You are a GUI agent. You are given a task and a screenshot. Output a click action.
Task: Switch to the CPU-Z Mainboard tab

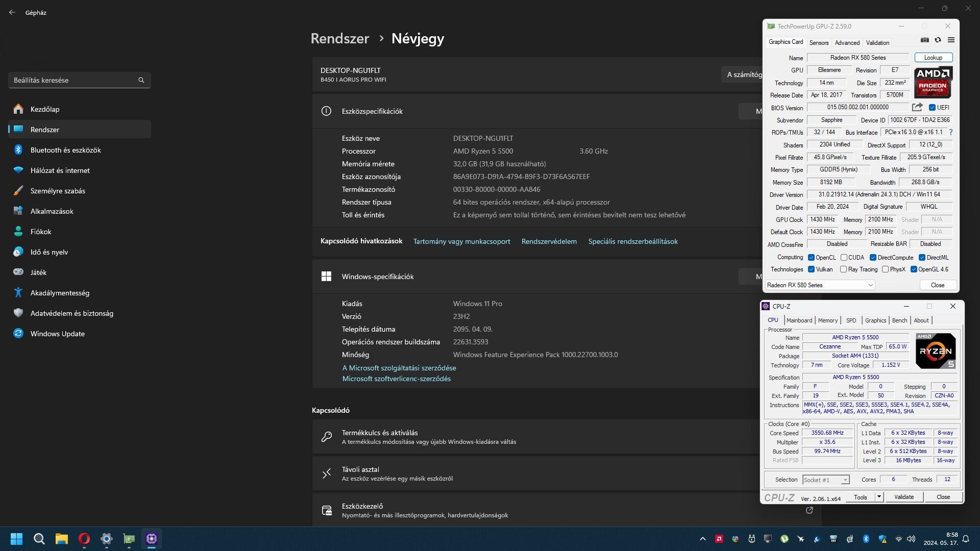799,320
